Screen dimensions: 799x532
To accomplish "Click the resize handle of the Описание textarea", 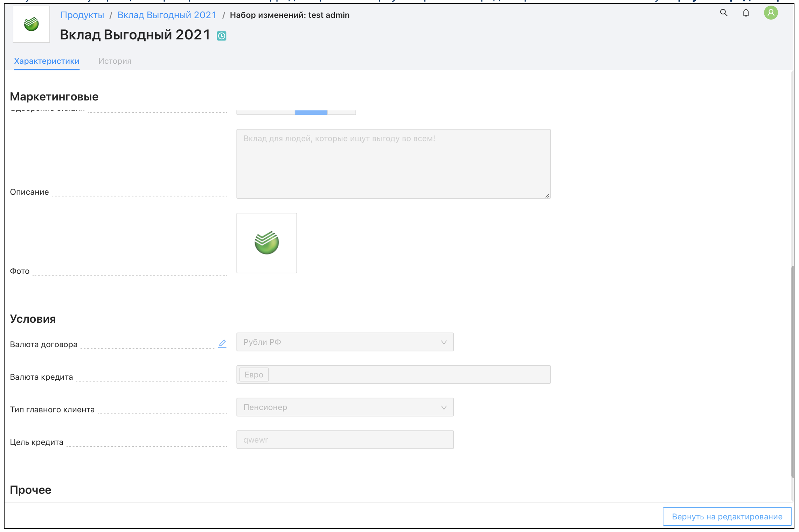I will (x=547, y=196).
